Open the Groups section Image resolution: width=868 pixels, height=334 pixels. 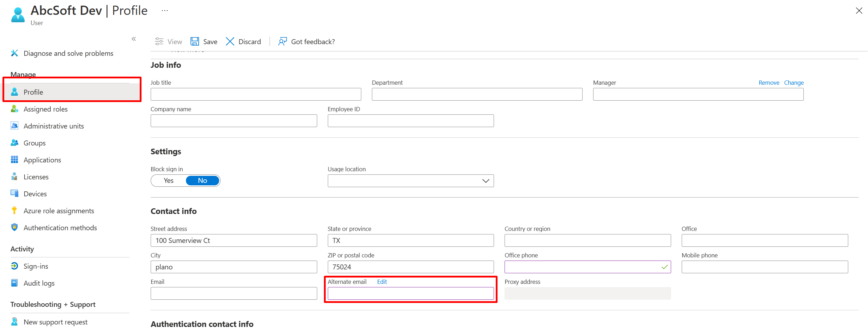coord(34,143)
